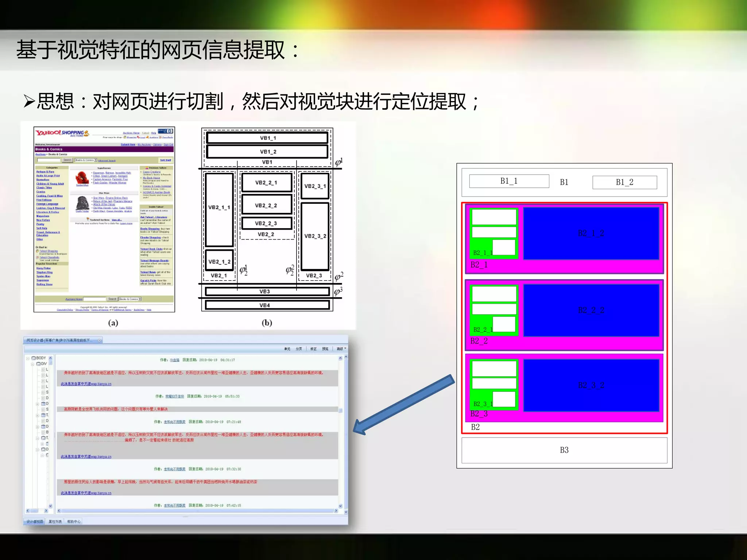The height and width of the screenshot is (560, 747).
Task: Click the B2_2_1 label in the green block
Action: (x=483, y=330)
